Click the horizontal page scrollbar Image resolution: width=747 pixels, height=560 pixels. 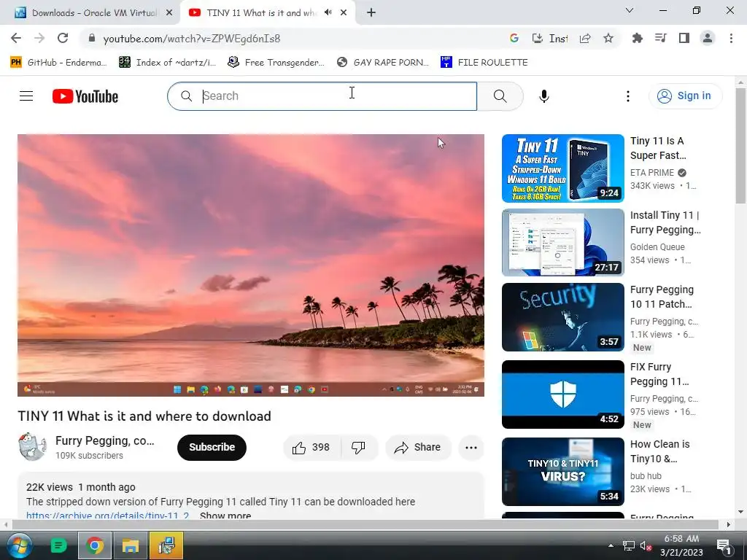tap(365, 524)
